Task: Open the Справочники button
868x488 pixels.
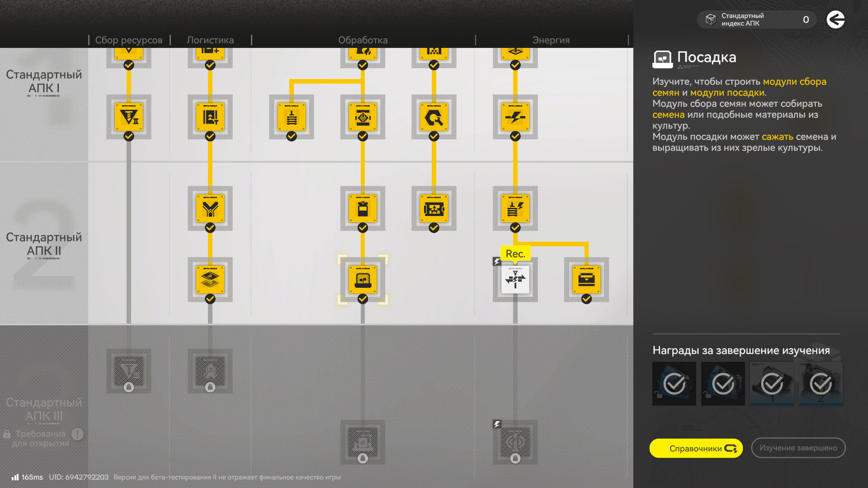Action: coord(696,448)
